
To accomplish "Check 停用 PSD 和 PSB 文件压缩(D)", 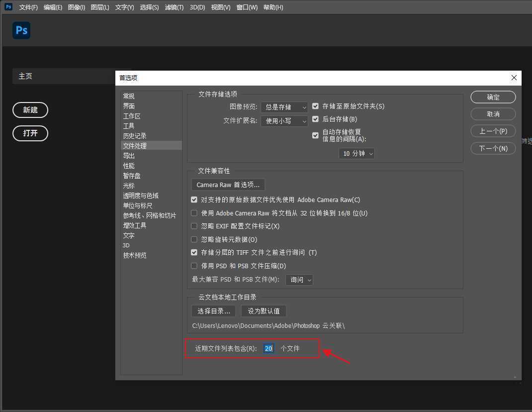I will (x=194, y=265).
